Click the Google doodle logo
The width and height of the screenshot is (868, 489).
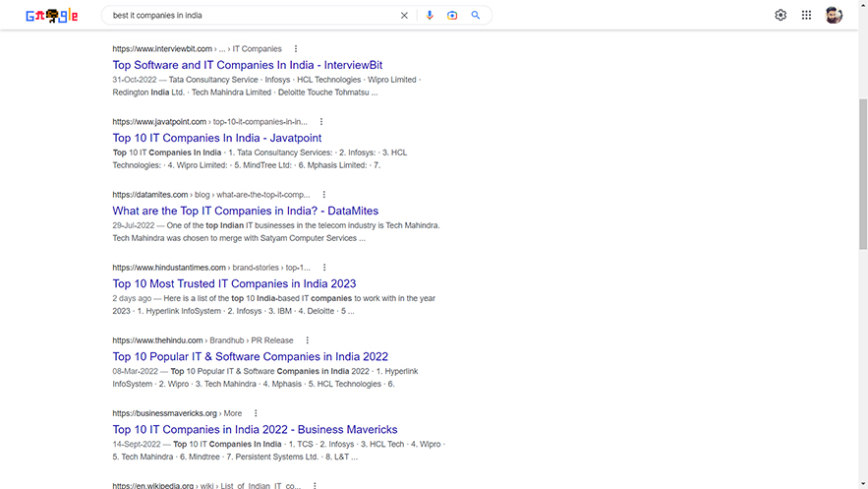[51, 16]
